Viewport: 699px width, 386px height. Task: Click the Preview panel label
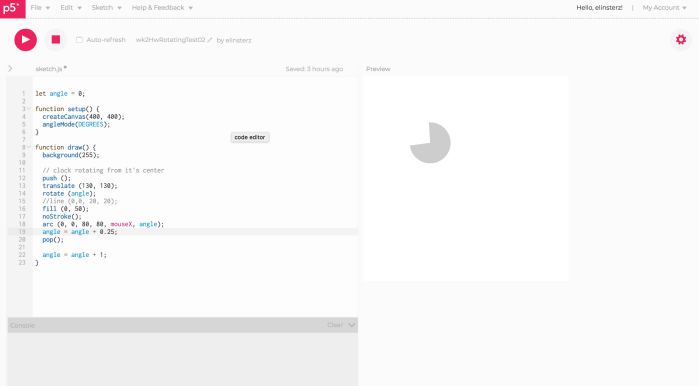coord(378,69)
